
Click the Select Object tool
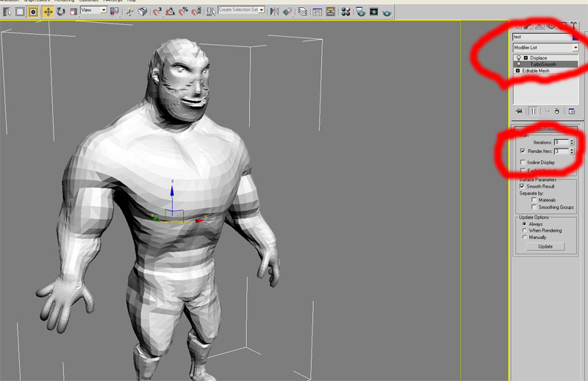click(x=33, y=11)
